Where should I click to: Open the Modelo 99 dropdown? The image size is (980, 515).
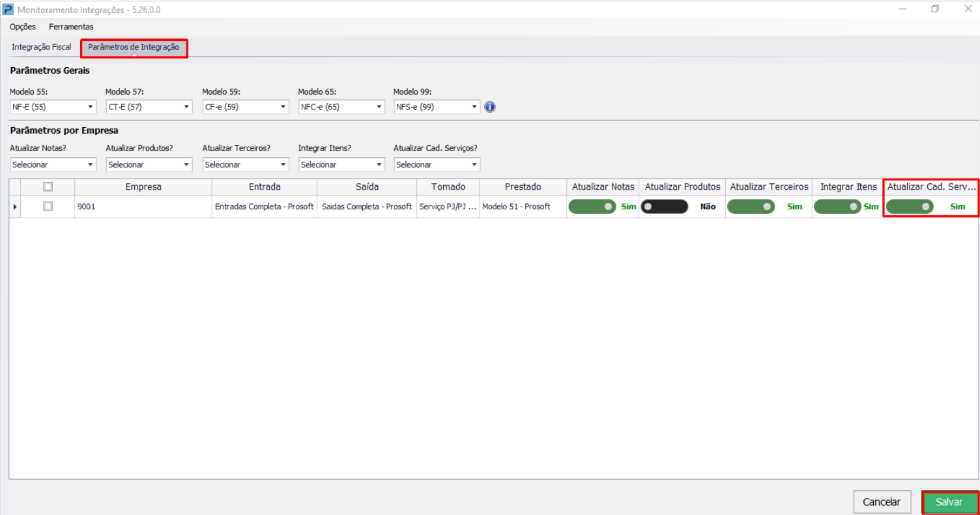[437, 107]
